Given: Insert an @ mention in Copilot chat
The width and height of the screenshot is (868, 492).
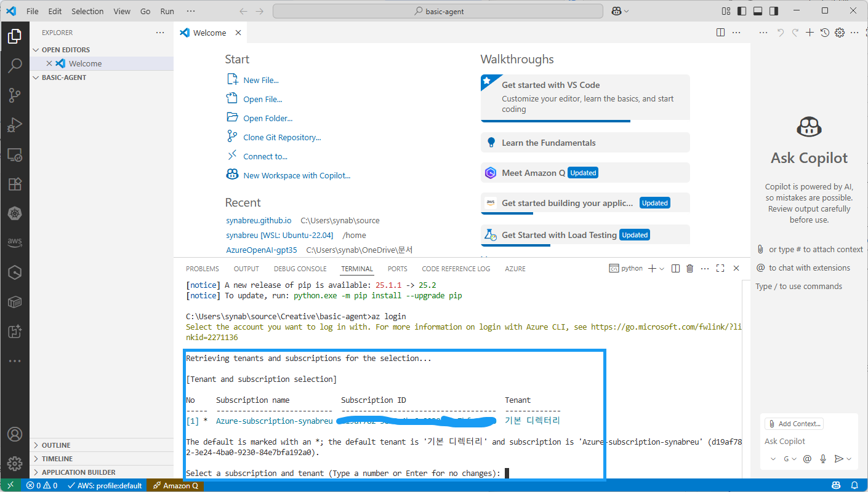Looking at the screenshot, I should [807, 459].
